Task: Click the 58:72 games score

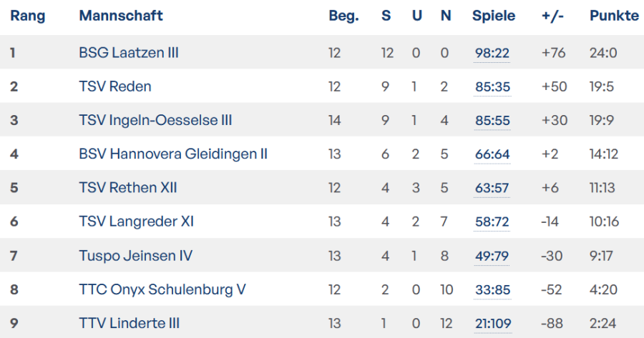Action: coord(492,222)
